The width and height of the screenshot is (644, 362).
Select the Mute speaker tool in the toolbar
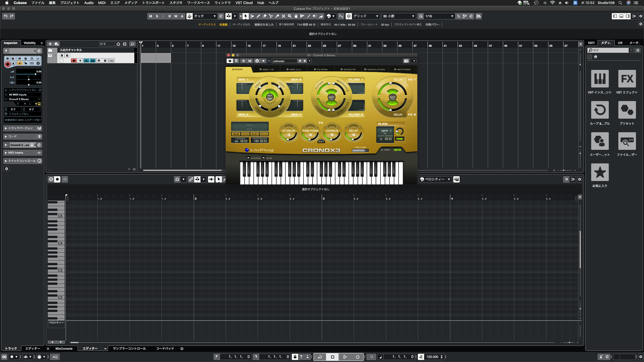click(315, 16)
